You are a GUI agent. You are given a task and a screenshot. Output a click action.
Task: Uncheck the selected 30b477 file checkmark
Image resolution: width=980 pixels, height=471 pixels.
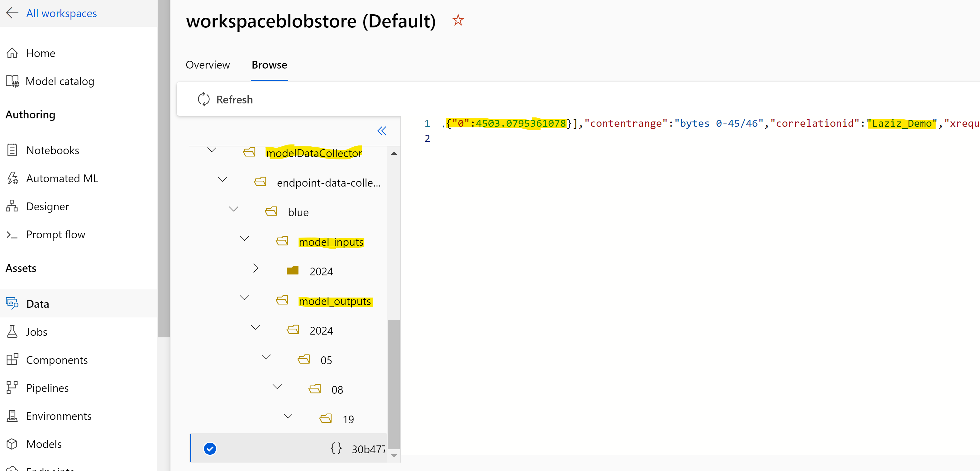pos(210,449)
